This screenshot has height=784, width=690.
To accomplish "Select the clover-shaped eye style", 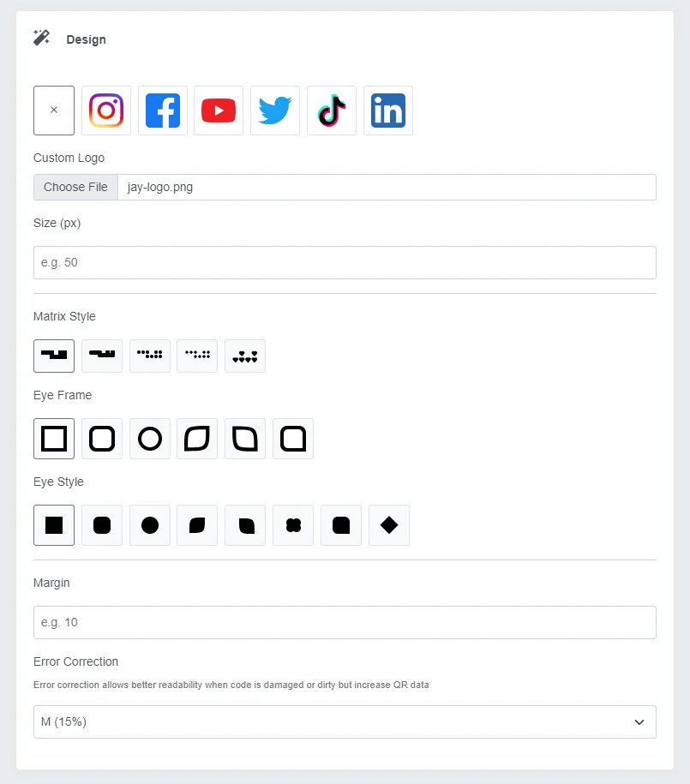I will (293, 525).
